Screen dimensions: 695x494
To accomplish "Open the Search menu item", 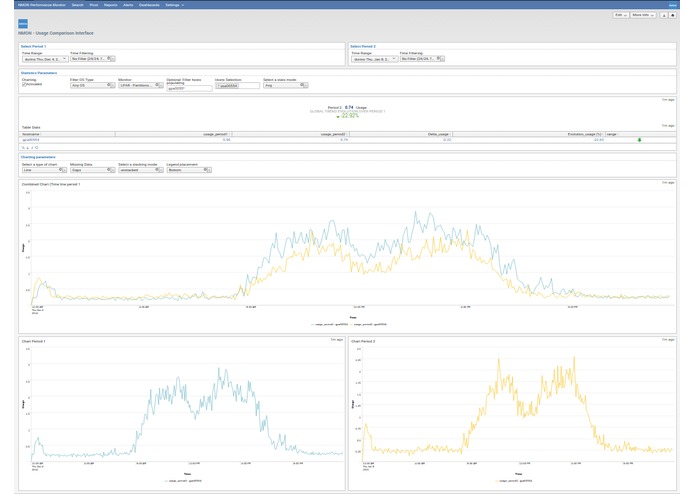I will (x=78, y=5).
